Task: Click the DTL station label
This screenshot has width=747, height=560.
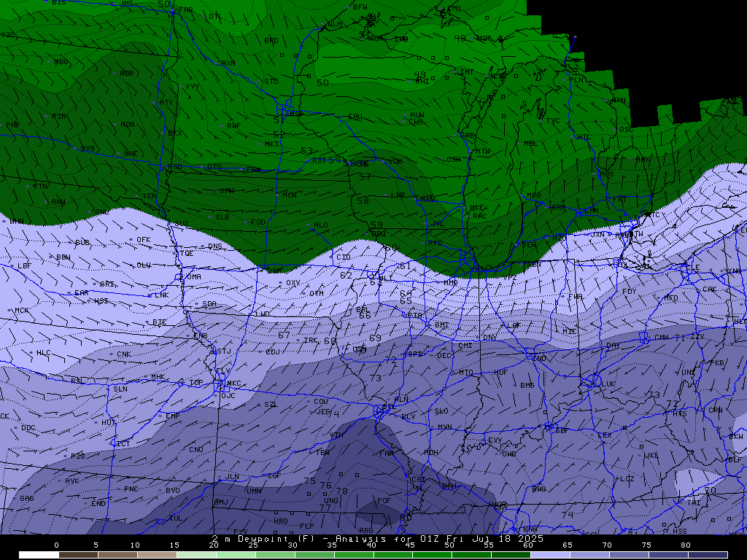Action: point(215,17)
